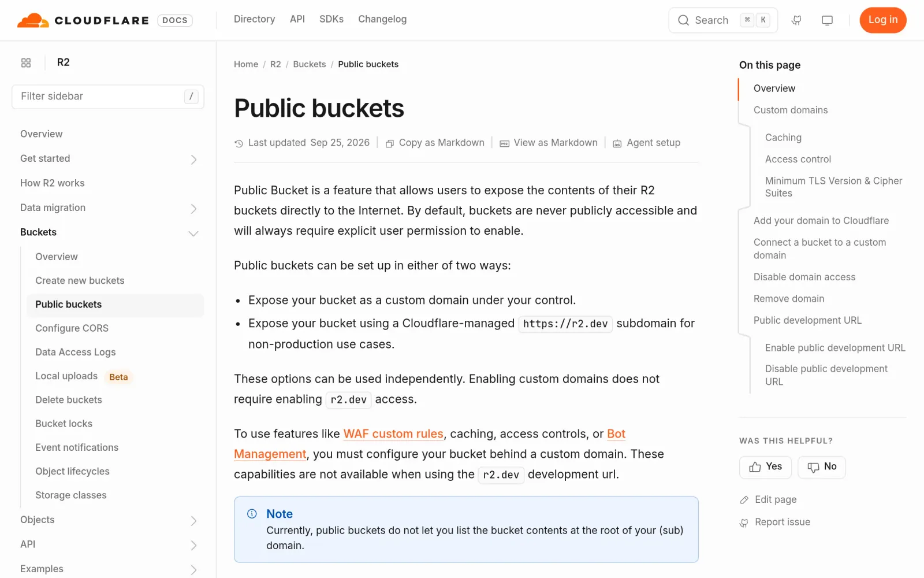Open Storage classes in sidebar

click(x=71, y=495)
